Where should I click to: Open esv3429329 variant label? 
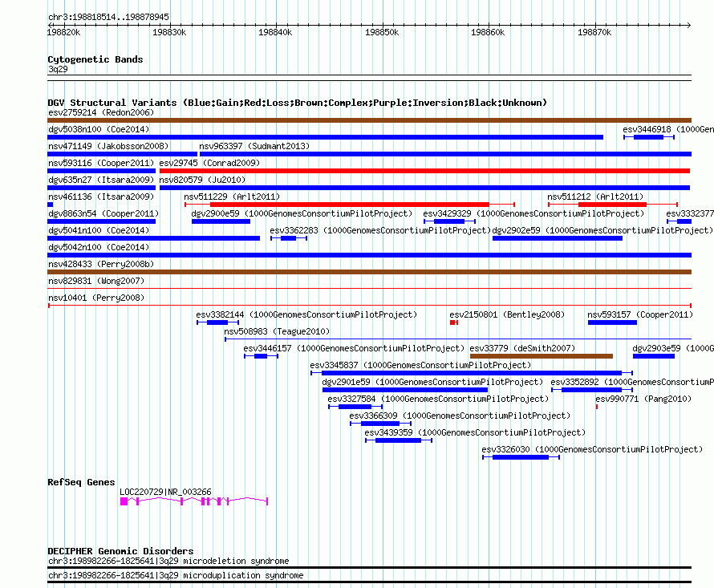click(533, 213)
